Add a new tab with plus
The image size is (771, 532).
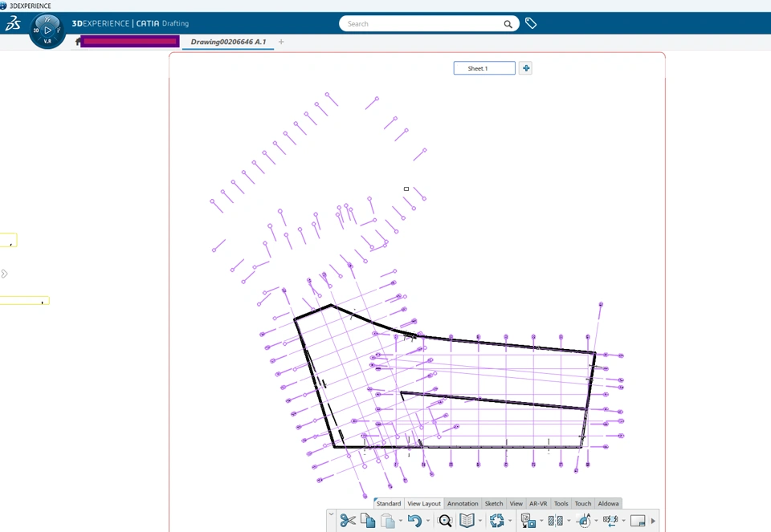coord(281,42)
